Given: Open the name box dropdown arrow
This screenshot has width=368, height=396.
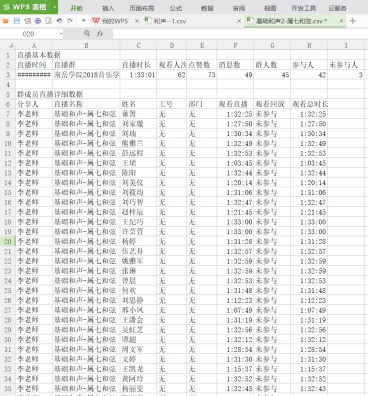Looking at the screenshot, I should (61, 34).
